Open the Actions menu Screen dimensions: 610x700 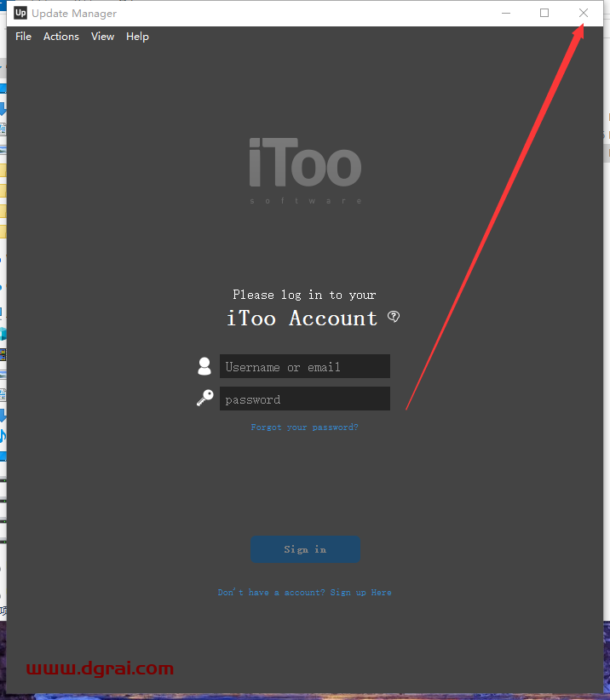click(61, 37)
